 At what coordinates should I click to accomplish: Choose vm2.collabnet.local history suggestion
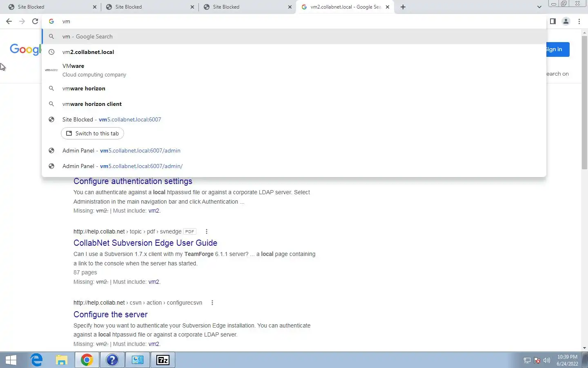coord(294,52)
